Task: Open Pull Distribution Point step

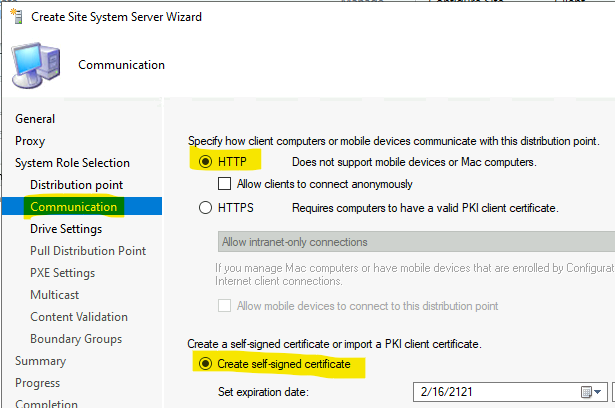Action: [88, 251]
